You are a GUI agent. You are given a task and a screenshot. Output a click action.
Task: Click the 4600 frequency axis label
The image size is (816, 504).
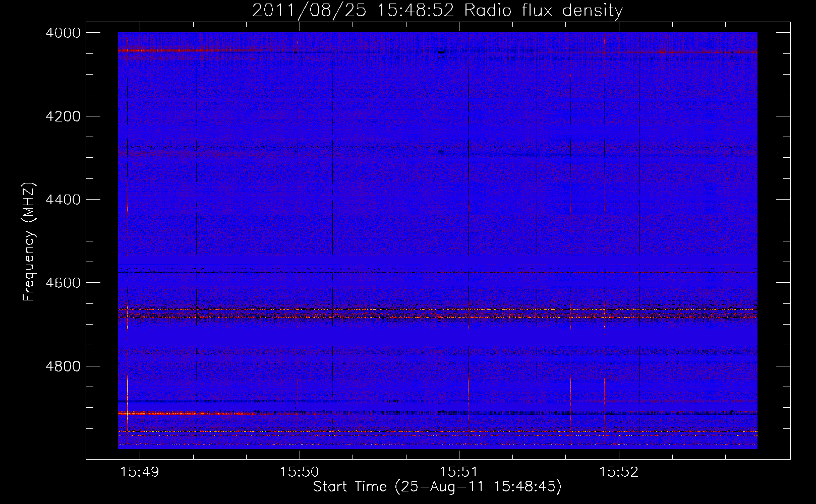pos(63,283)
